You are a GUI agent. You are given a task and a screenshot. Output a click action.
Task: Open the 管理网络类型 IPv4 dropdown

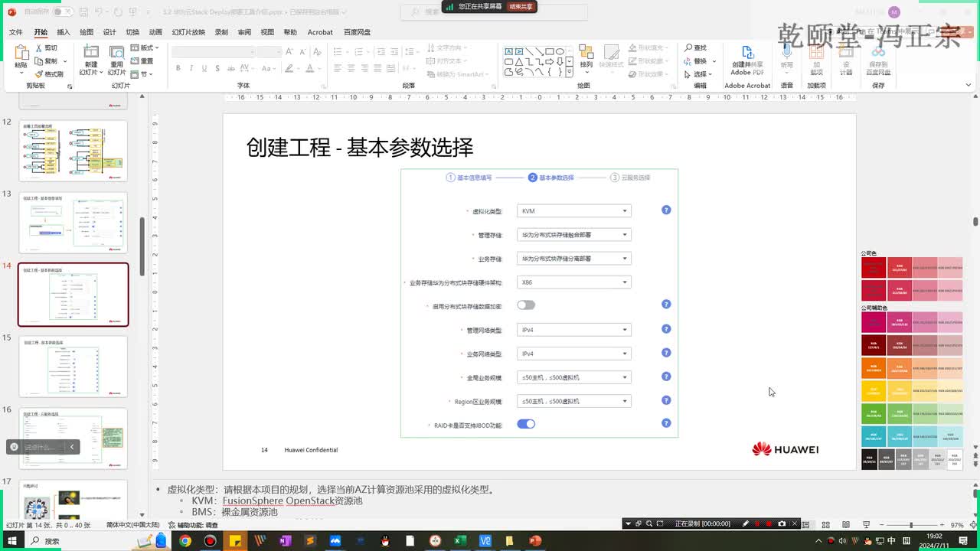(x=573, y=330)
